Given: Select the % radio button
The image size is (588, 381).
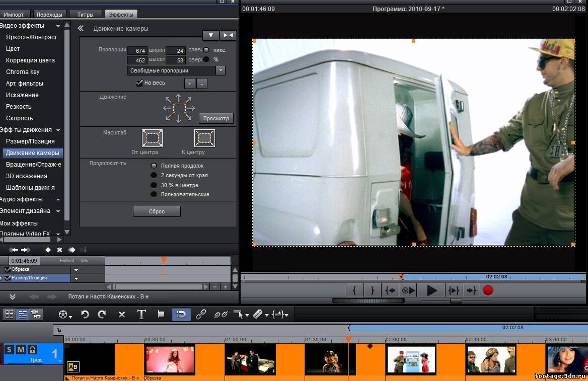Looking at the screenshot, I should tap(206, 59).
